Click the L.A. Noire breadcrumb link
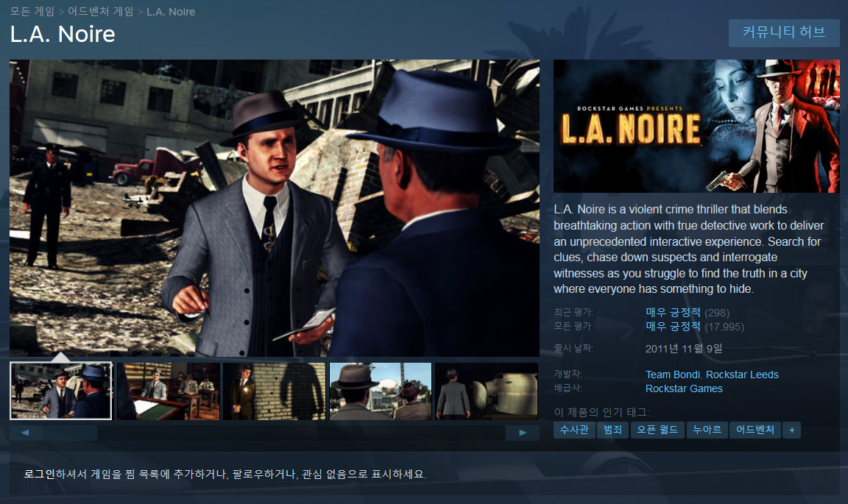 click(x=171, y=11)
